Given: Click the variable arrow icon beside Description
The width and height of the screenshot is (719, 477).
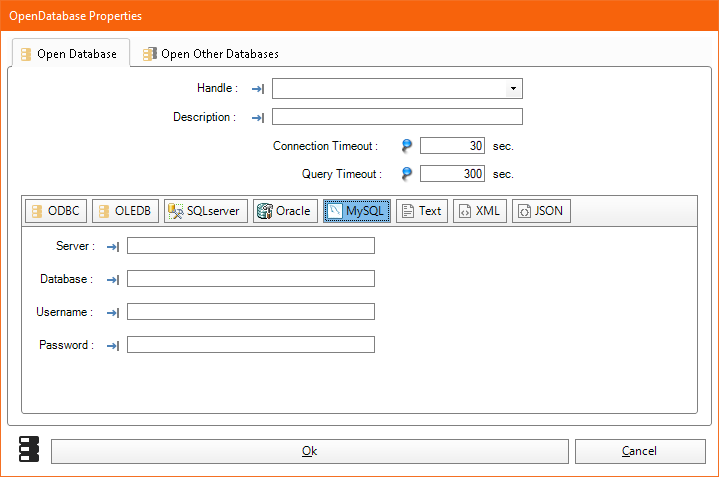Looking at the screenshot, I should coord(258,118).
